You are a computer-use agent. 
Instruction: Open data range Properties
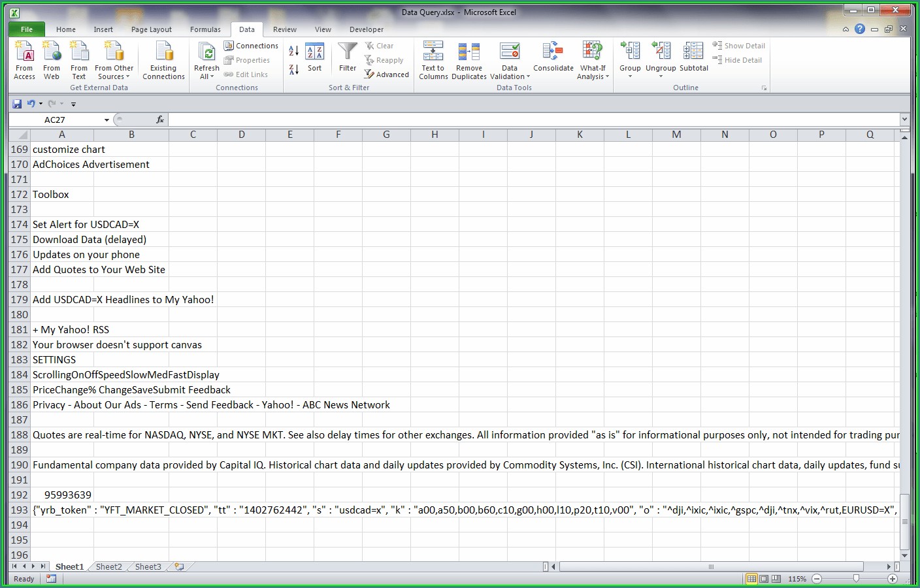(x=247, y=60)
